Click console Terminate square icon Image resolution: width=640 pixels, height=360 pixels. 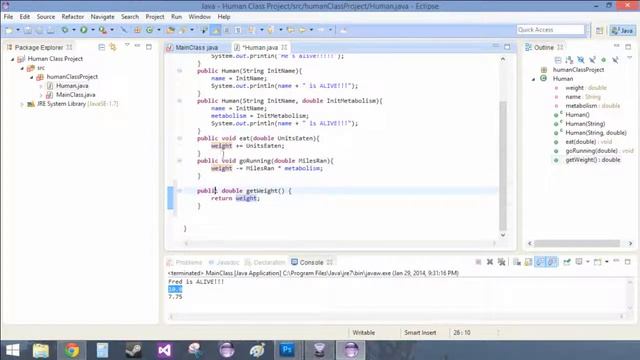[x=478, y=262]
